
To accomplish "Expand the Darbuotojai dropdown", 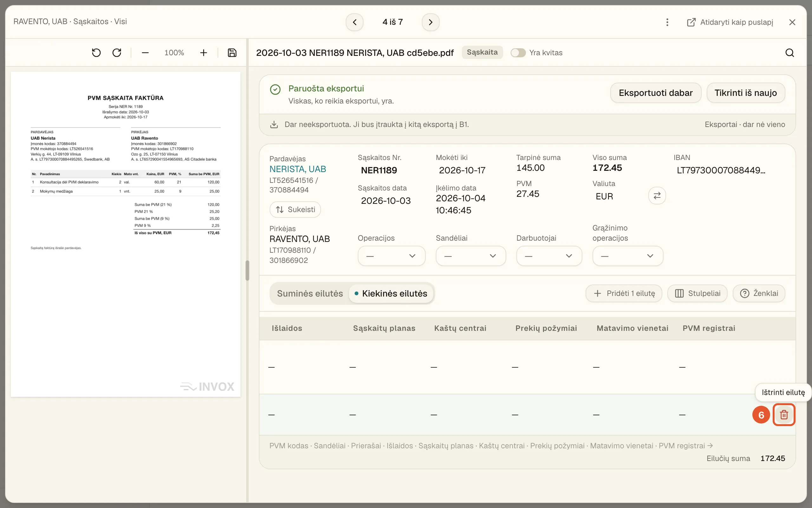I will (549, 256).
